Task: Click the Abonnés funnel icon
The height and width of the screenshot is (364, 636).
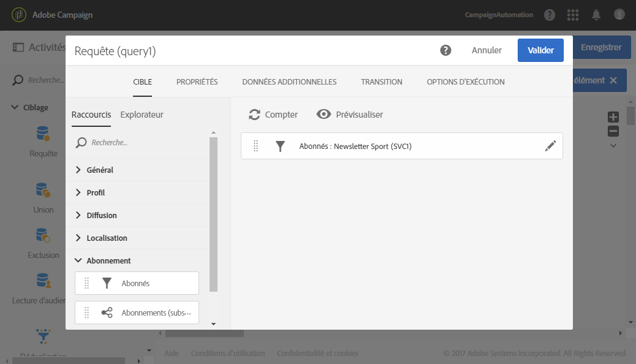Action: [107, 283]
